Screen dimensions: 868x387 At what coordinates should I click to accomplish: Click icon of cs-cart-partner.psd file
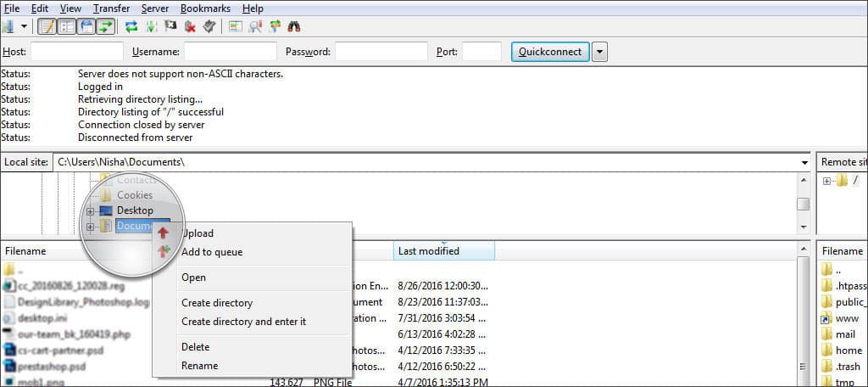coord(9,351)
